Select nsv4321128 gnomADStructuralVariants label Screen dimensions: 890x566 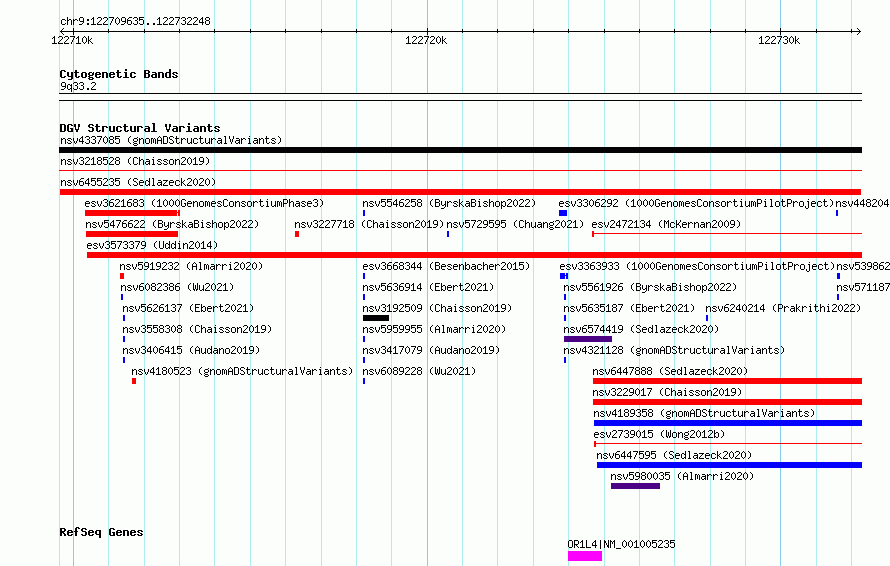(674, 350)
